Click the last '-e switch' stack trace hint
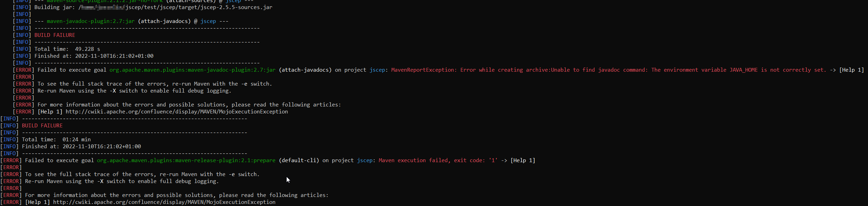The height and width of the screenshot is (206, 868). (142, 174)
